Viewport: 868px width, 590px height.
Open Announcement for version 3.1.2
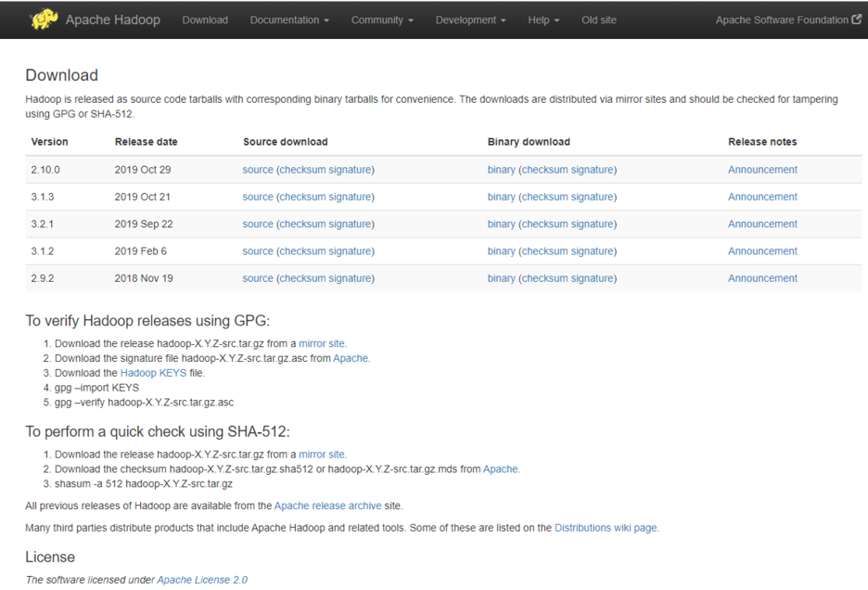(763, 251)
